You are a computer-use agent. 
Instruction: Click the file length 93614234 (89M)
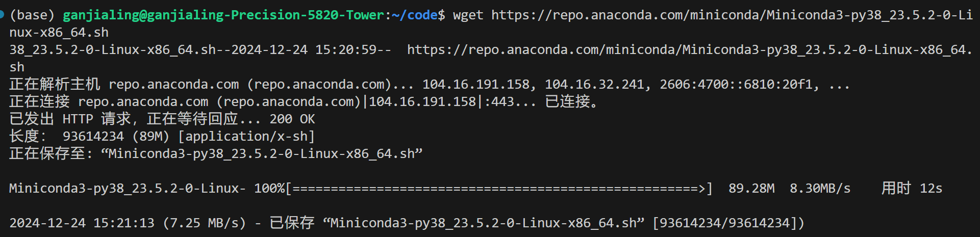pyautogui.click(x=116, y=137)
